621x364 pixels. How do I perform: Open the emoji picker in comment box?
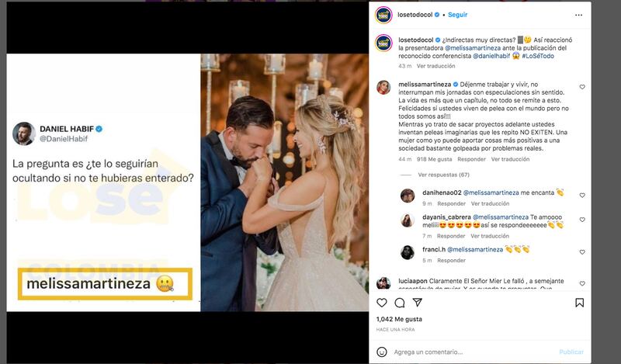(383, 352)
